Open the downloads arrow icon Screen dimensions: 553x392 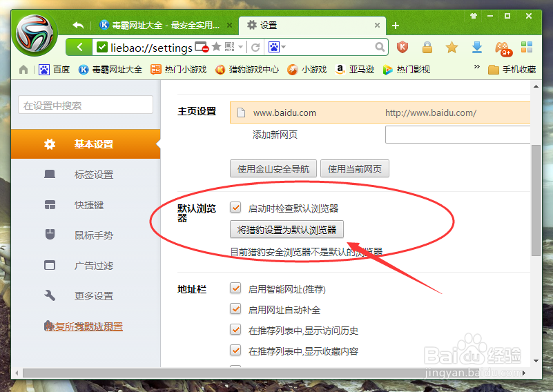pos(477,47)
